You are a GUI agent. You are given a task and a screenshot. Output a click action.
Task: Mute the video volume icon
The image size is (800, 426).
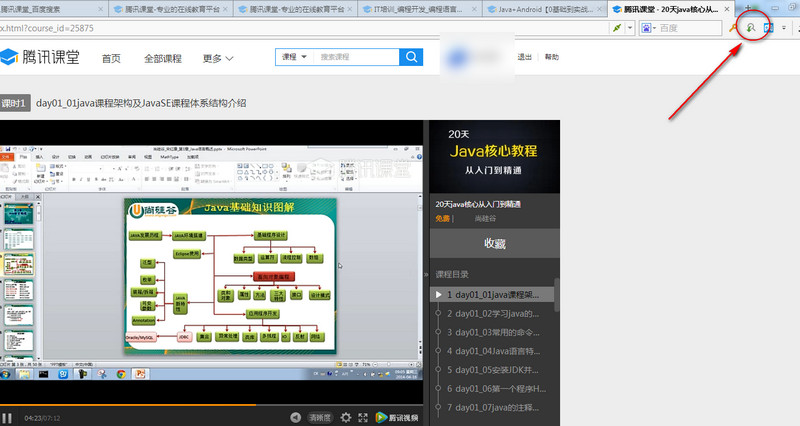pos(296,417)
